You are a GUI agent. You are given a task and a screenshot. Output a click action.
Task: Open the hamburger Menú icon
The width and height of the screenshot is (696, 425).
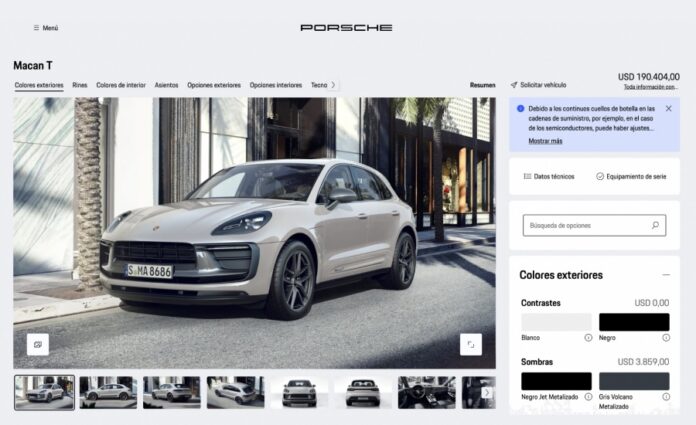(36, 28)
